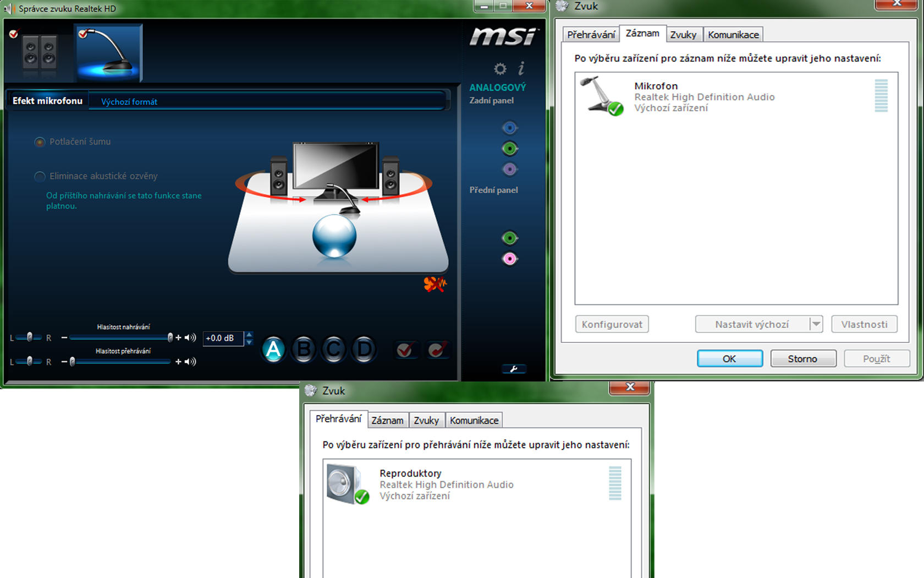Click the 'Hlasitost nahrávání' volume slider
924x578 pixels.
click(121, 337)
